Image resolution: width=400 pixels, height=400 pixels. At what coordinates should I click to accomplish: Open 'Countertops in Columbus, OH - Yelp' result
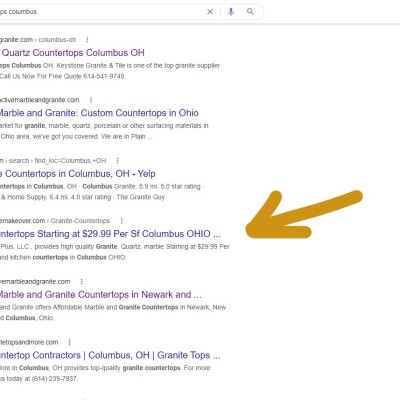78,174
